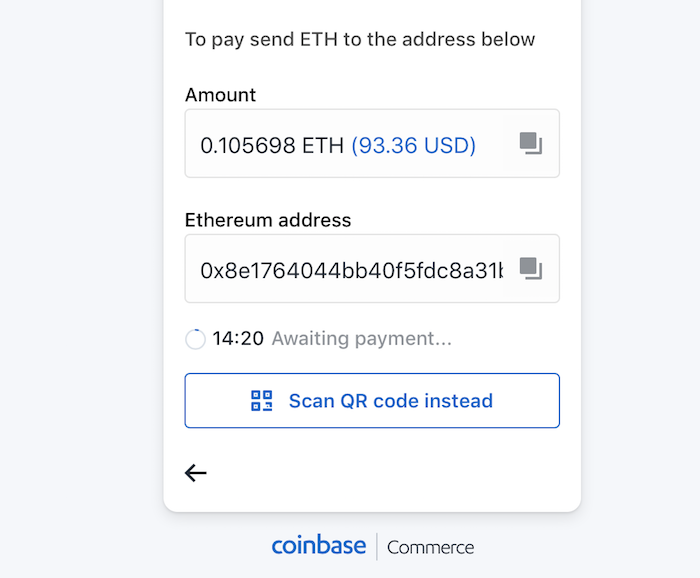Screen dimensions: 700x578
Task: Click the divider between coinbase and Commerce
Action: [377, 546]
